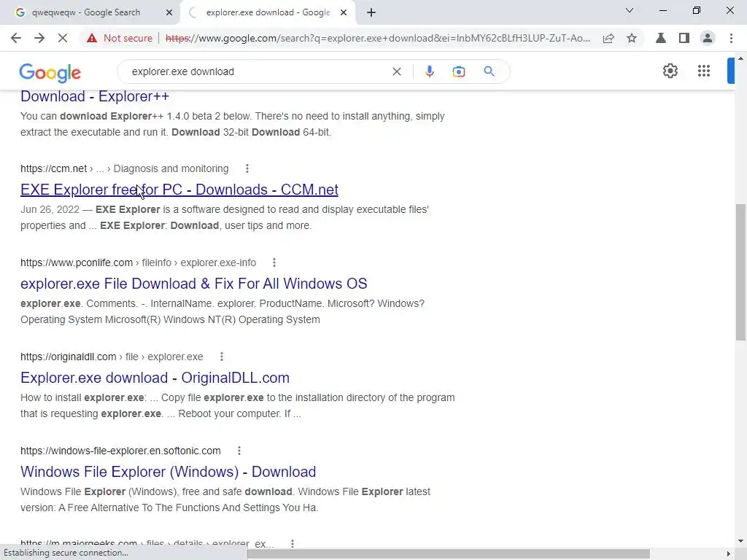The width and height of the screenshot is (747, 560).
Task: Open Windows File Explorer (Windows) - Download
Action: (169, 472)
